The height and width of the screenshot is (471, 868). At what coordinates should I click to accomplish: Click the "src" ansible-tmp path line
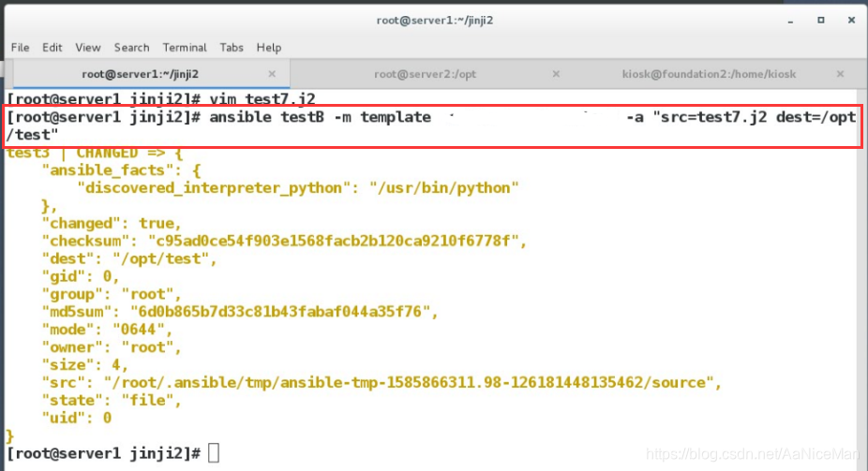pyautogui.click(x=382, y=383)
